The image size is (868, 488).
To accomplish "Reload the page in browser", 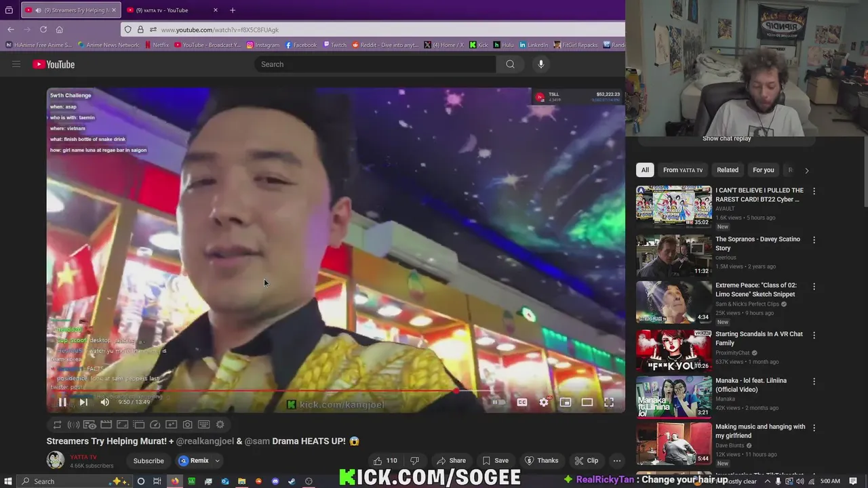I will 43,29.
